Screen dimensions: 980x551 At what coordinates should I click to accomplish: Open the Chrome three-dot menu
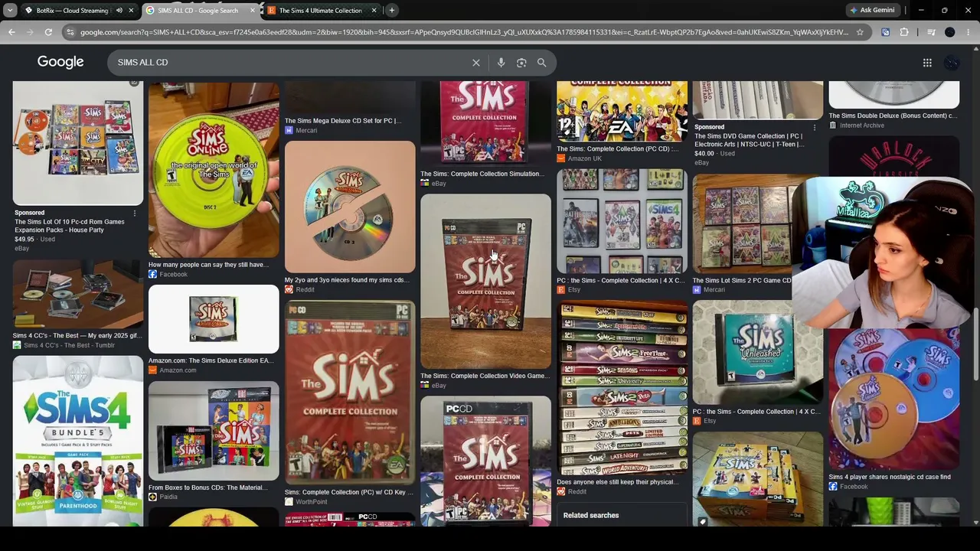coord(969,32)
